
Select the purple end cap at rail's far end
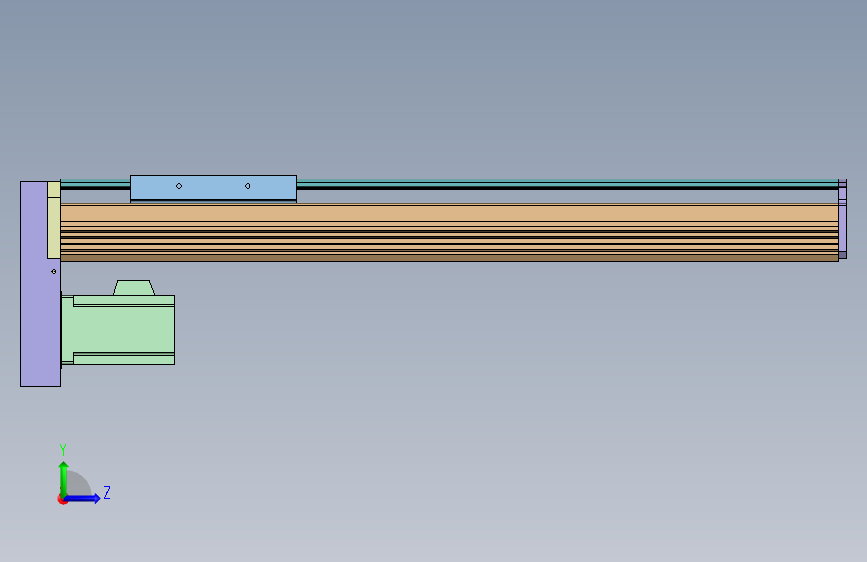(843, 219)
